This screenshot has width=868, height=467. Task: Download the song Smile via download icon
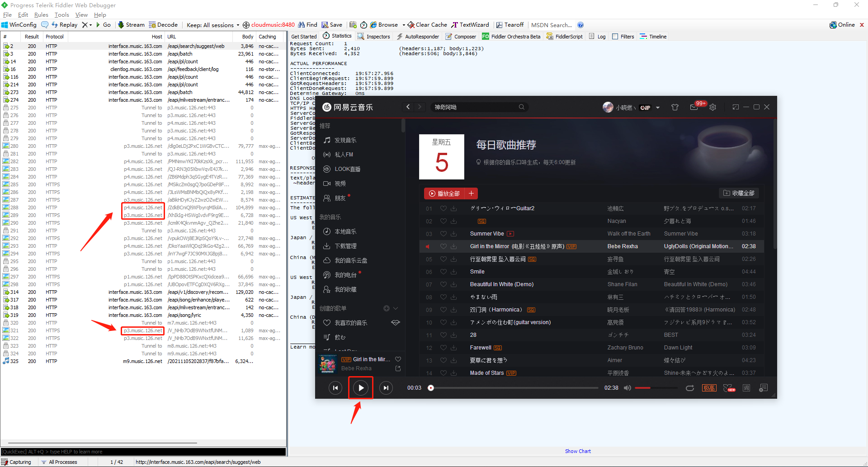[453, 272]
